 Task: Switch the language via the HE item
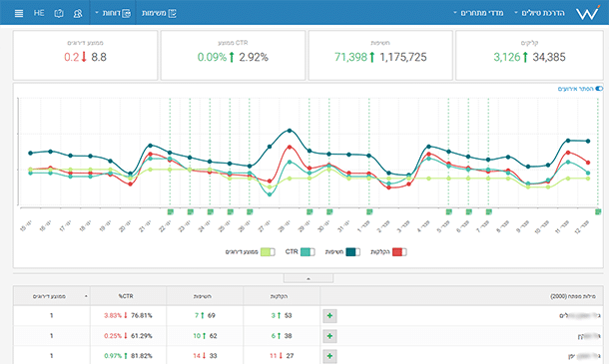tap(39, 13)
